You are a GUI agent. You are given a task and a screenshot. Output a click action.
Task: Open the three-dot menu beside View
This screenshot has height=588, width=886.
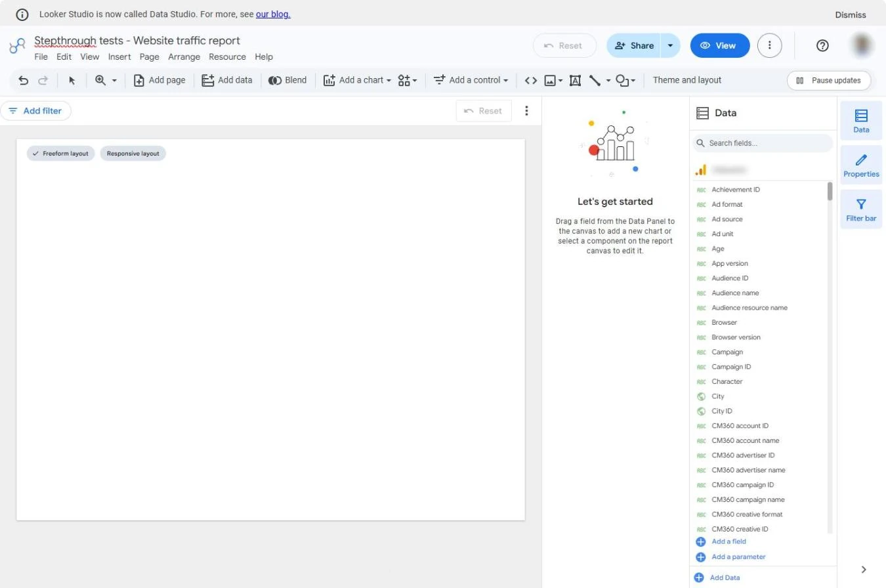[x=769, y=45]
